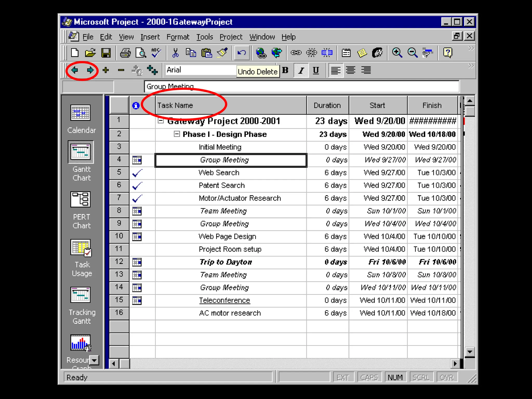
Task: Collapse Phase I - Design Phase outline
Action: click(x=177, y=134)
